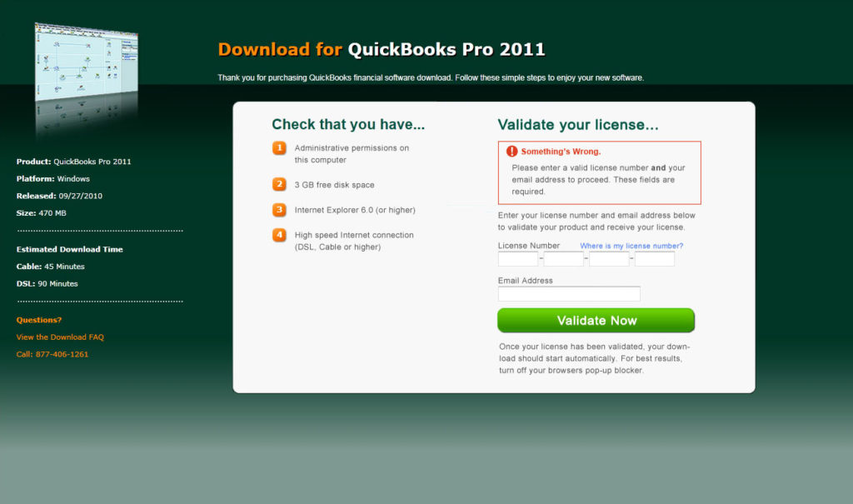Click the orange step 1 number icon

click(x=279, y=148)
